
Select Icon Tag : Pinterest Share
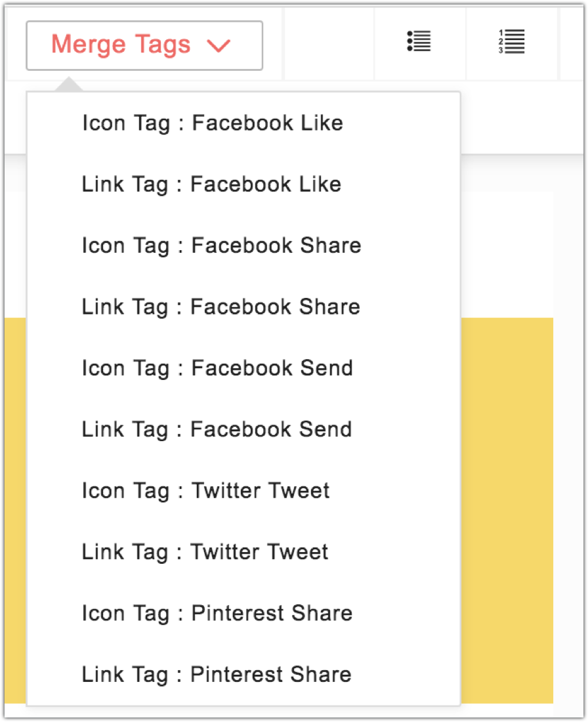pyautogui.click(x=217, y=613)
